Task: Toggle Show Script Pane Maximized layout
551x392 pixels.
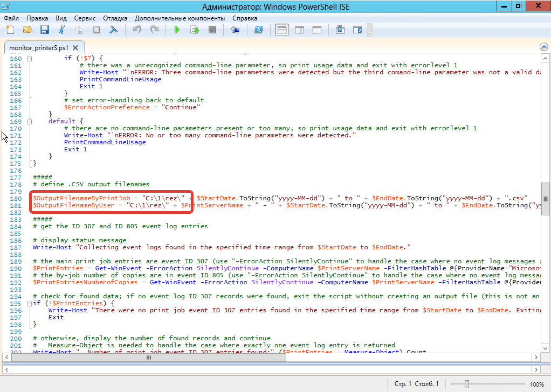Action: [x=318, y=30]
